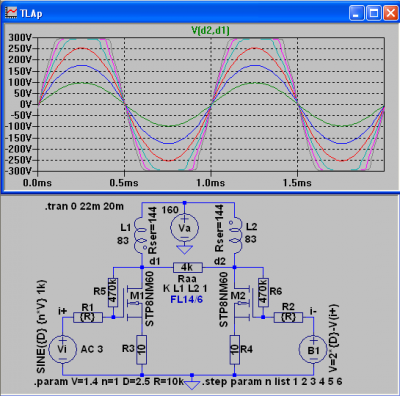Select inductor L2 coil symbol
The width and height of the screenshot is (400, 396).
(x=235, y=236)
